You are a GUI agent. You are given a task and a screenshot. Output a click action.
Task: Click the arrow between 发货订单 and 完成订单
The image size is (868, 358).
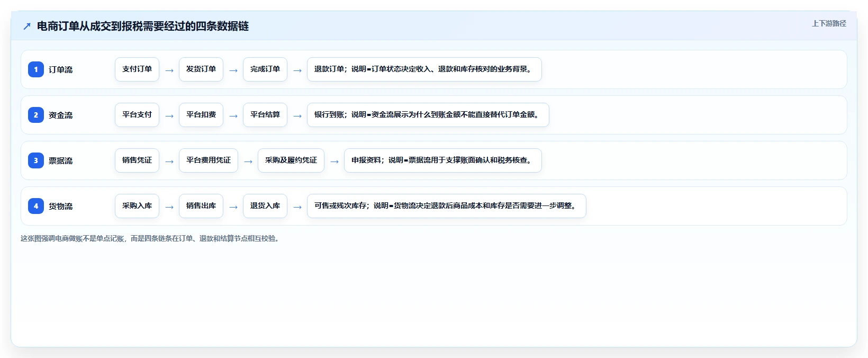tap(233, 70)
